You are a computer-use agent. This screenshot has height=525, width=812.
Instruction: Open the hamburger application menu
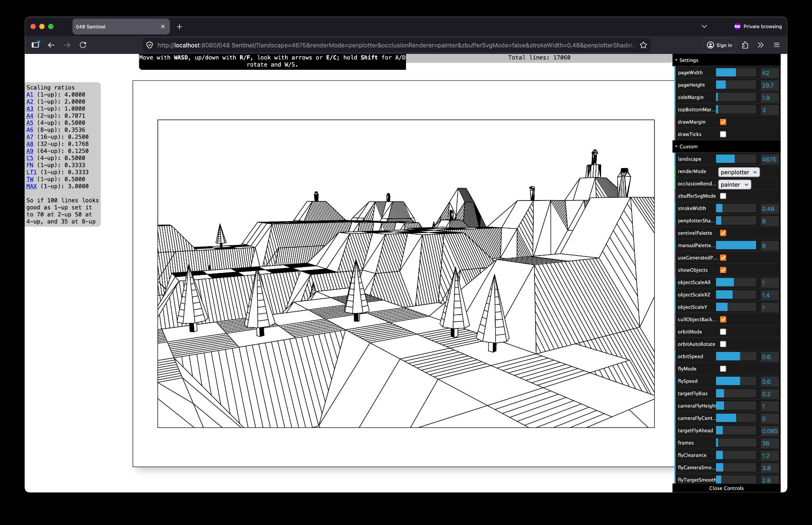pos(776,45)
